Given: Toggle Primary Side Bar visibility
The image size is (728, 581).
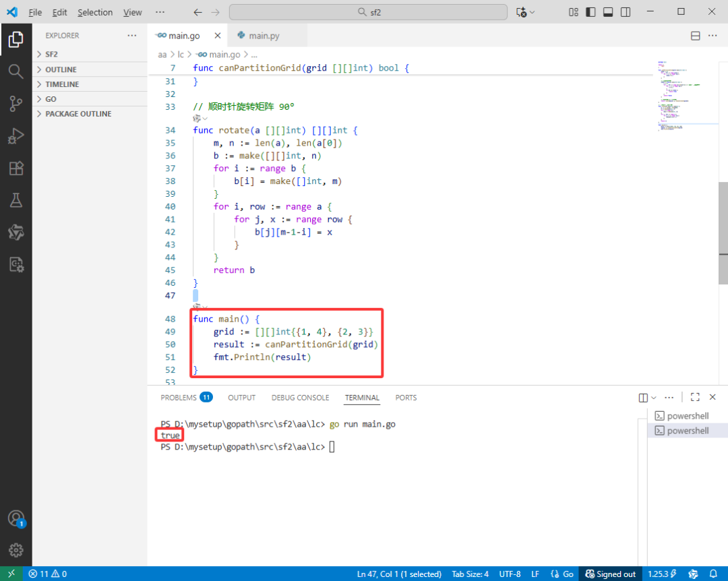Looking at the screenshot, I should click(590, 12).
